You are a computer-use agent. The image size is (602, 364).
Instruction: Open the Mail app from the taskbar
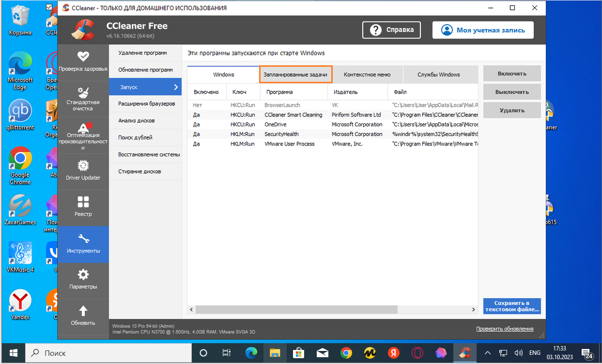tap(322, 353)
